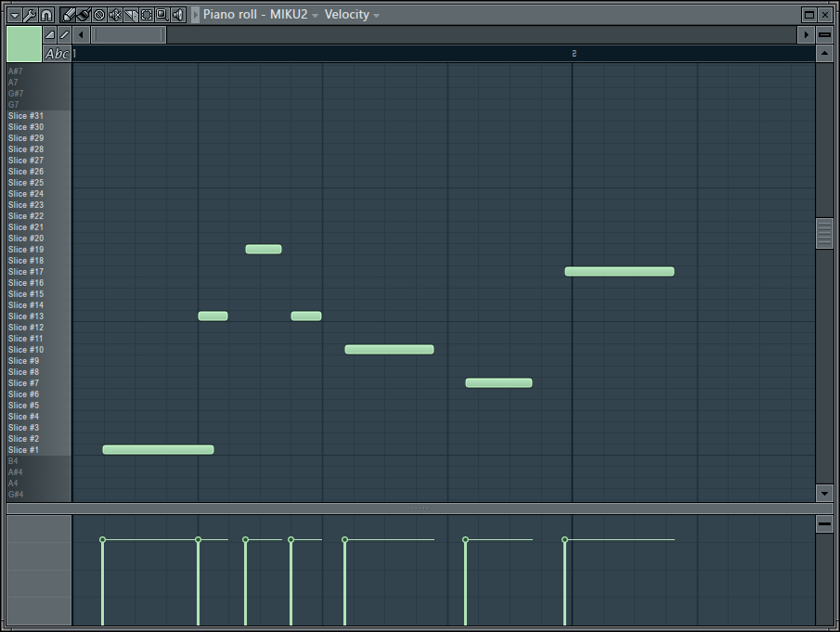Click the green note color swatch
This screenshot has height=632, width=840.
pos(24,44)
